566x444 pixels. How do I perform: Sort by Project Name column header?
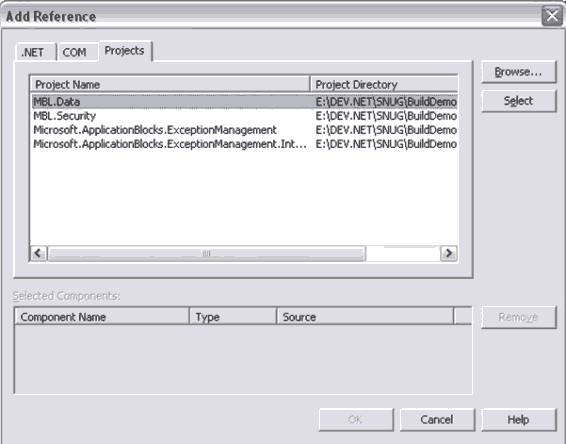tap(170, 84)
